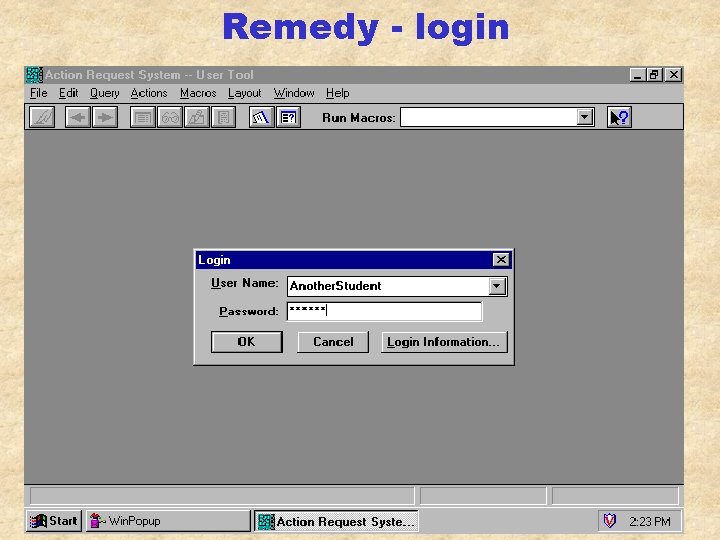Click the binoculars search toolbar icon

pos(169,117)
